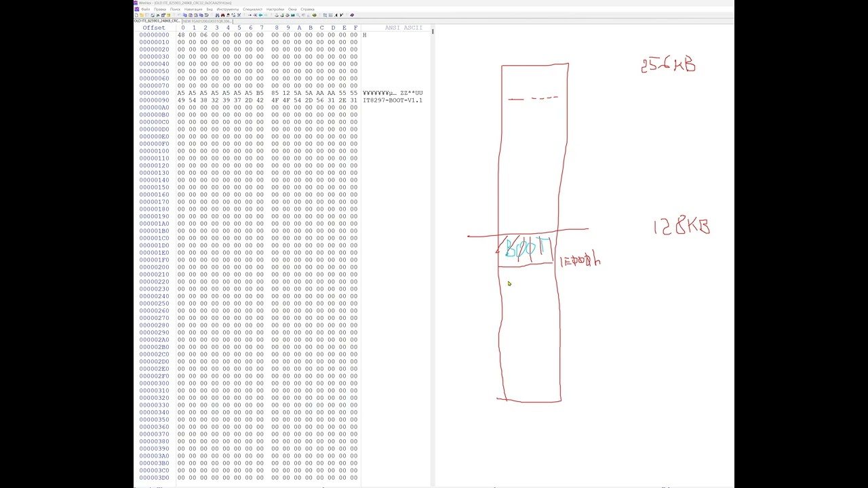Switch to the NEW FGA01200 file tab
Viewport: 868px width, 488px height.
pos(208,21)
